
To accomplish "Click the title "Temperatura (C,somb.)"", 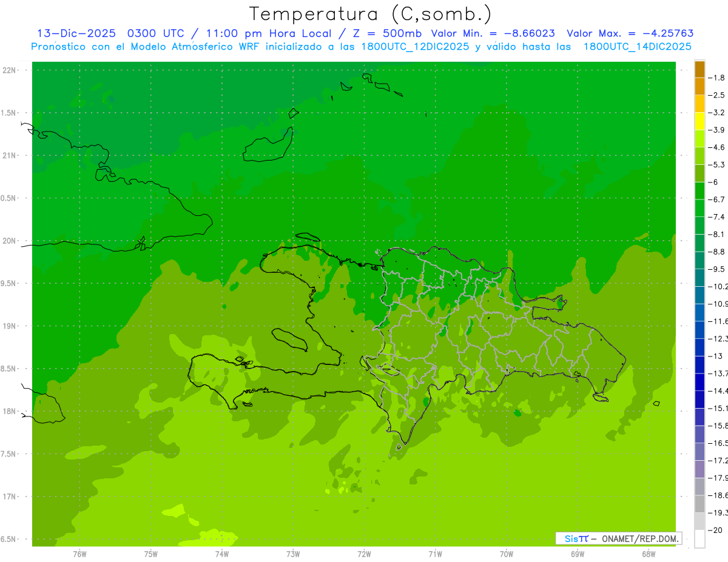I will click(371, 14).
